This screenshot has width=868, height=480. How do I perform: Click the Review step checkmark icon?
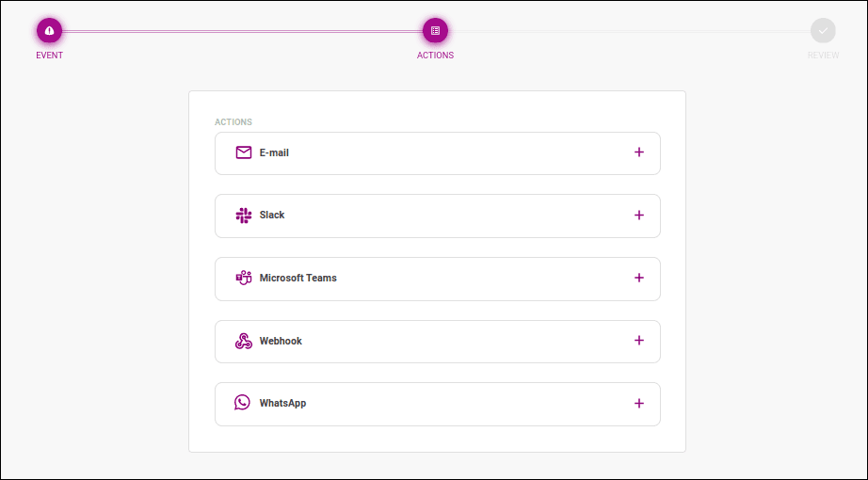823,31
